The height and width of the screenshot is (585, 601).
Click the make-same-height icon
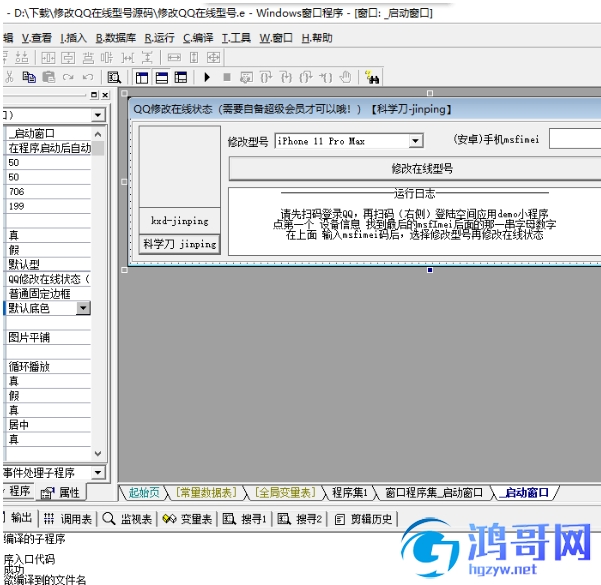click(194, 58)
